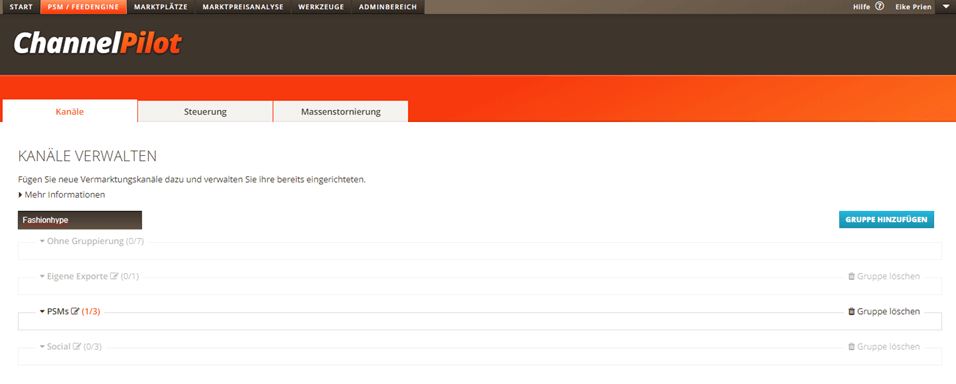This screenshot has height=384, width=956.
Task: Click the trash icon for Eigene Exporte group
Action: tap(852, 276)
